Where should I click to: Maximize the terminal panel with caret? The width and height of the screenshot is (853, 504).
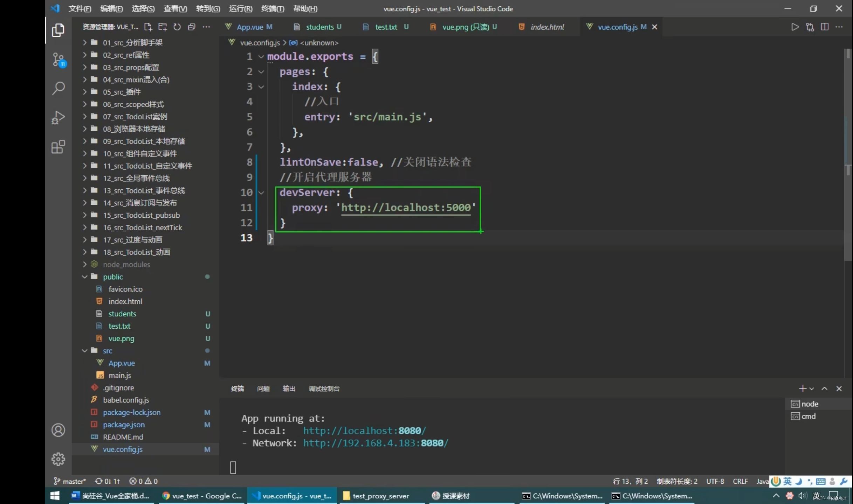tap(824, 388)
